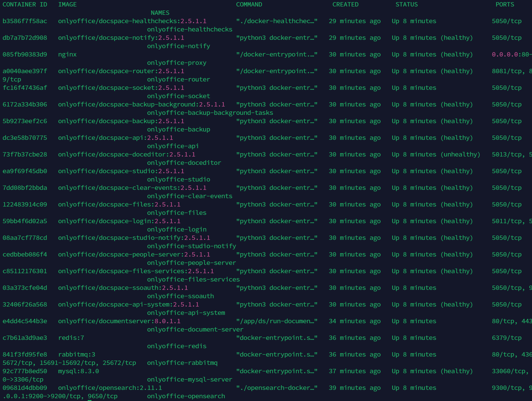
Task: Click the PORTS column header
Action: coord(505,4)
